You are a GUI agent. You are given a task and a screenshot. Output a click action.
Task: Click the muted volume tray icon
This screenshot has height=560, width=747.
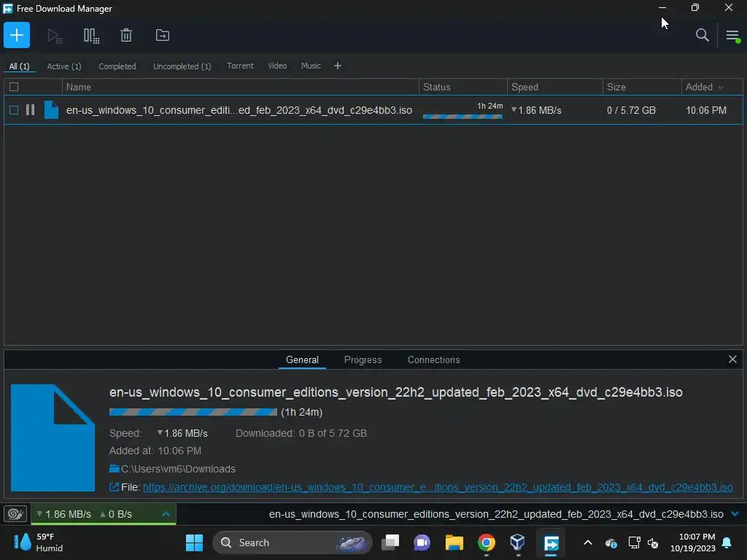pyautogui.click(x=653, y=542)
